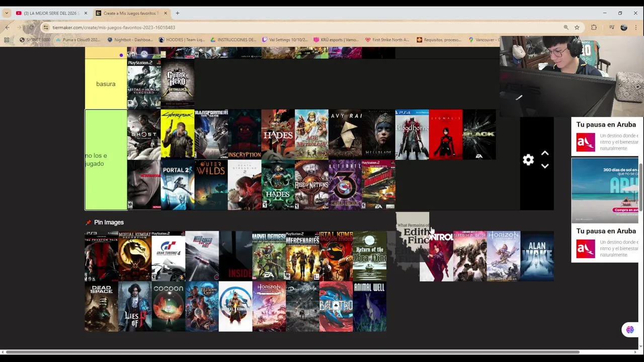This screenshot has height=362, width=644.
Task: Pick the Mercenaries PS2 cover
Action: tap(302, 256)
